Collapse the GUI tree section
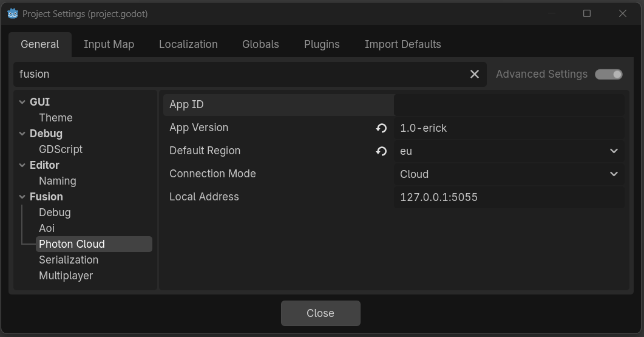 pyautogui.click(x=22, y=102)
